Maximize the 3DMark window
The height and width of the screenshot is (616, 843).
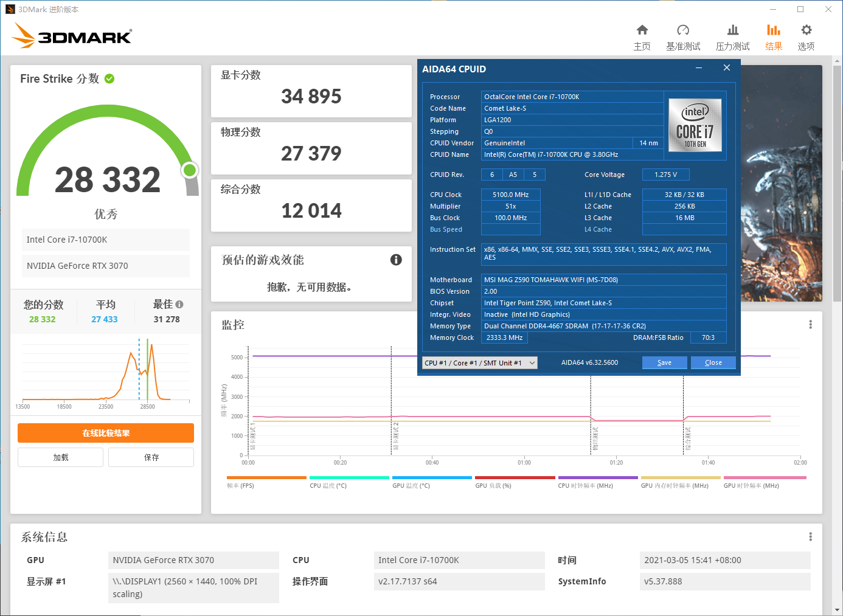800,9
